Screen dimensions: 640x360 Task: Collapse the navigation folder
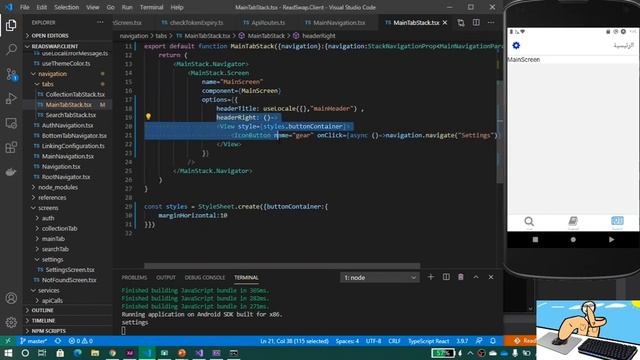[67, 74]
